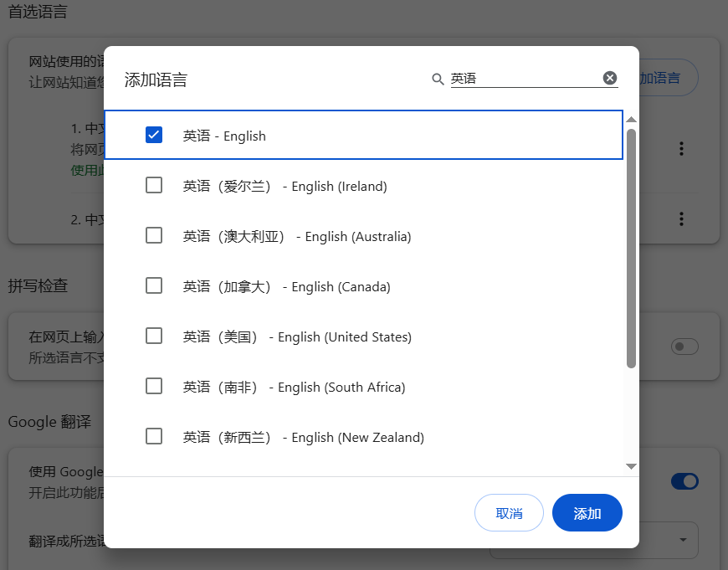The width and height of the screenshot is (728, 570).
Task: Check English (New Zealand) checkbox
Action: [154, 436]
